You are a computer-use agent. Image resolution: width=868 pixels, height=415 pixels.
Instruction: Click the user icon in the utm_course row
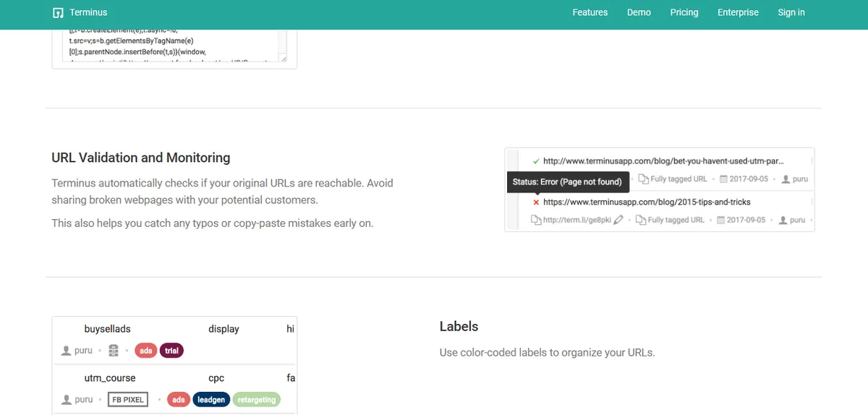(x=67, y=400)
